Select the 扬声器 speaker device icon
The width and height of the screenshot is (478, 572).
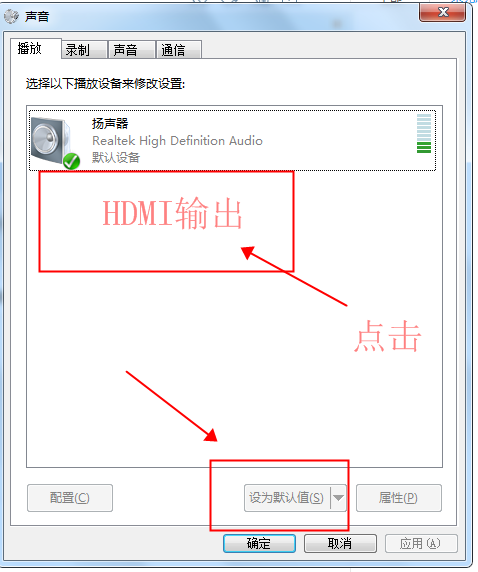tap(51, 141)
